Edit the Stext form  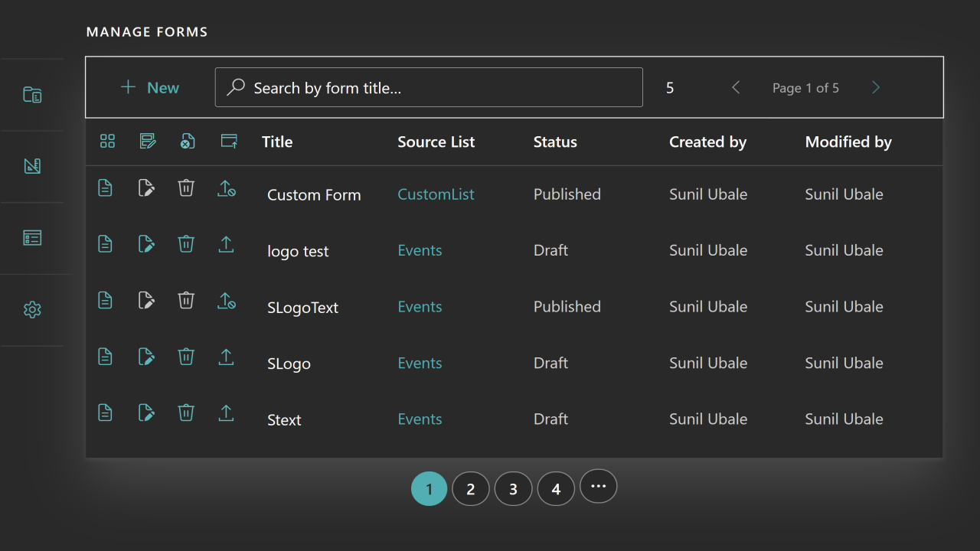click(146, 412)
